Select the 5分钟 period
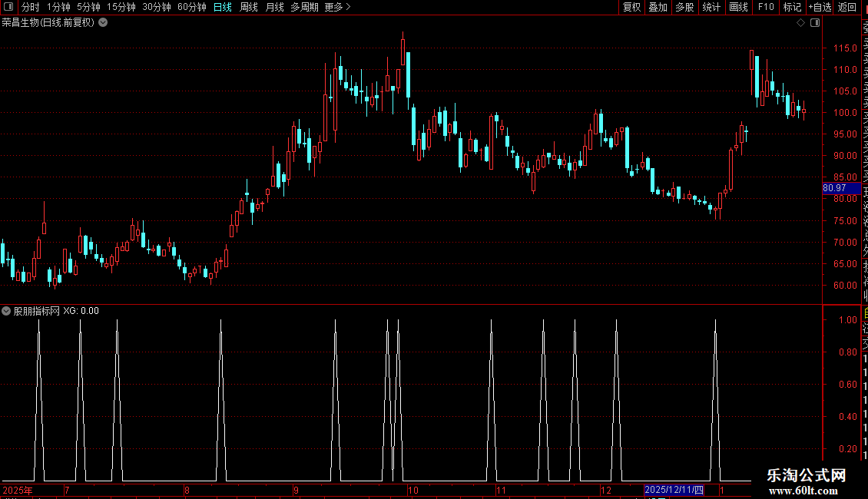Viewport: 868px width, 499px height. [88, 7]
